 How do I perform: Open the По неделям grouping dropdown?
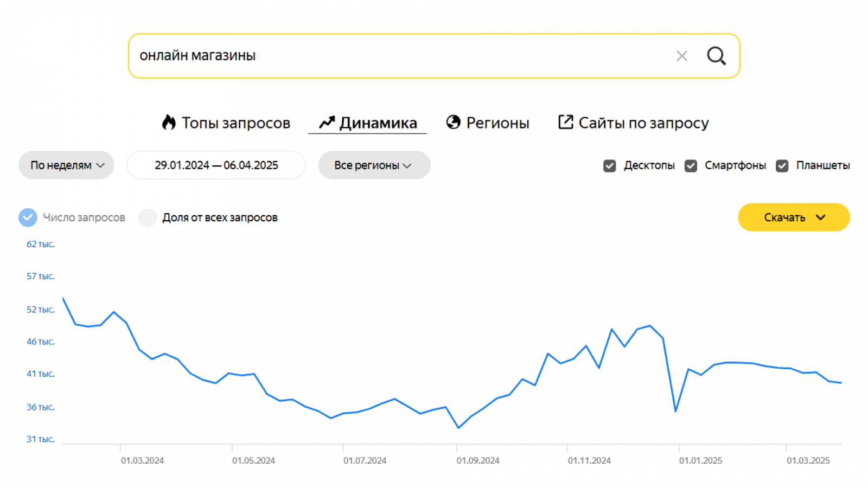point(66,165)
